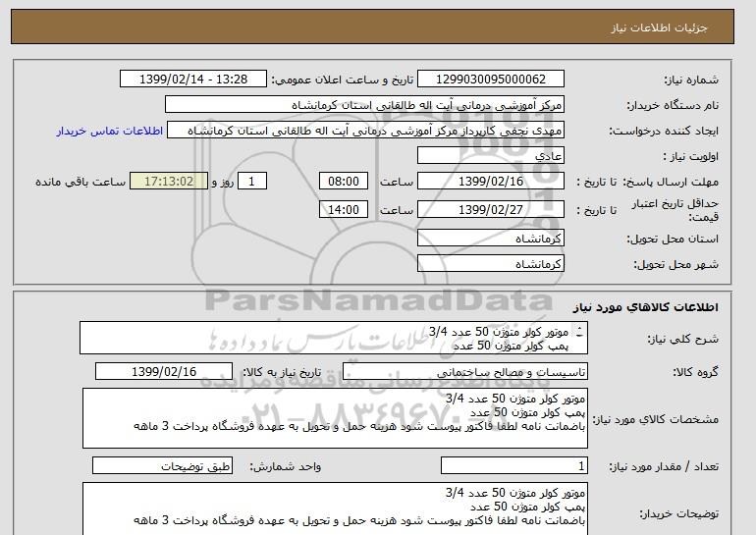Image resolution: width=756 pixels, height=535 pixels.
Task: Click the label واحد شمارش
Action: tap(286, 466)
